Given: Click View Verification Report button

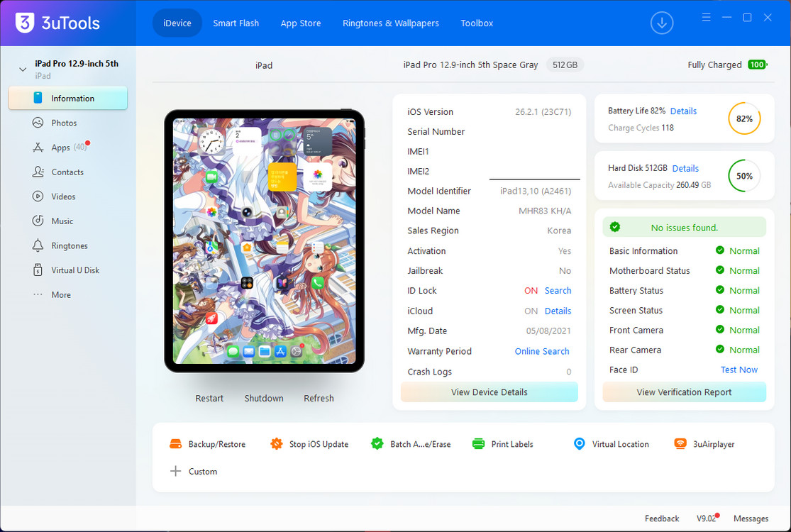Looking at the screenshot, I should (x=684, y=392).
